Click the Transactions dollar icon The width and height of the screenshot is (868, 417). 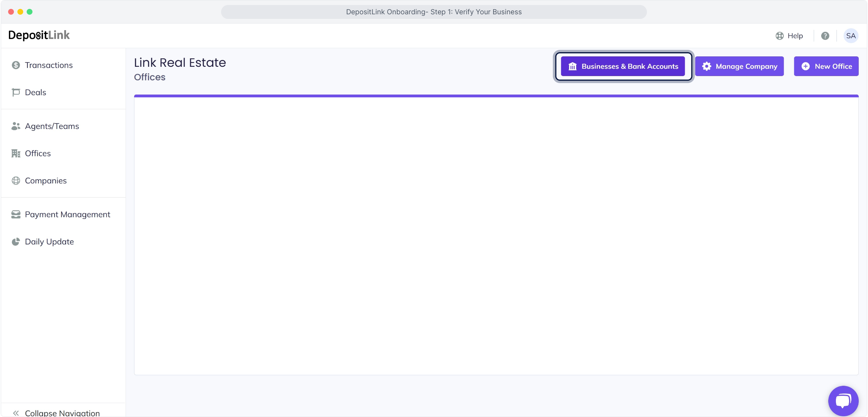[16, 65]
